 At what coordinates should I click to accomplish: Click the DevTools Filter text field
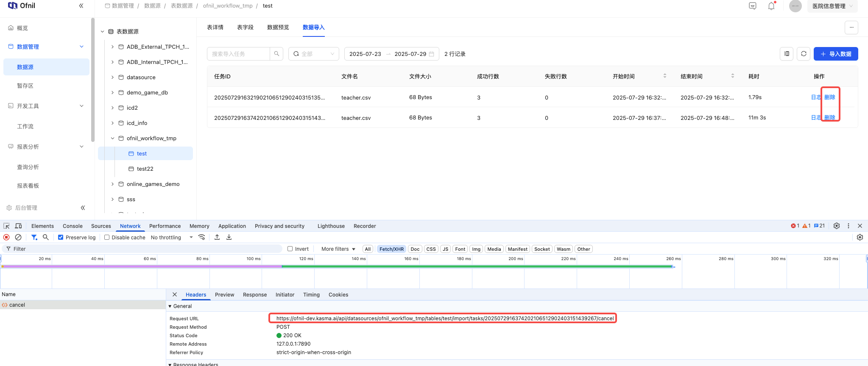[142, 249]
